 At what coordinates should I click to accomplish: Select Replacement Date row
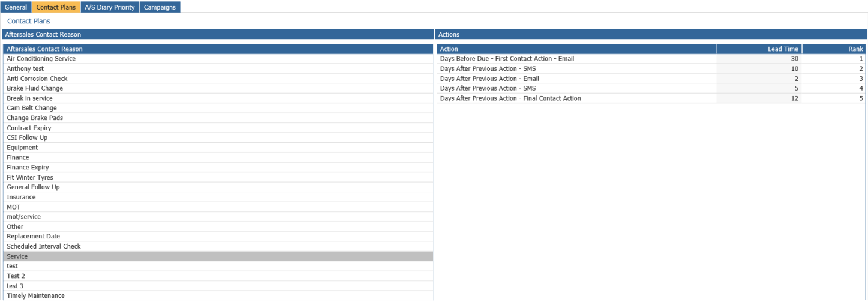pos(218,236)
